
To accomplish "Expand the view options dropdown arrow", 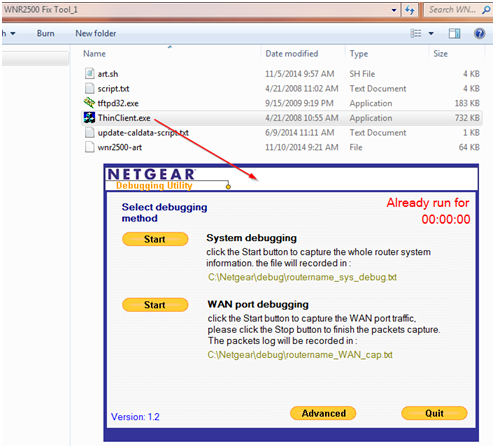I will (431, 33).
